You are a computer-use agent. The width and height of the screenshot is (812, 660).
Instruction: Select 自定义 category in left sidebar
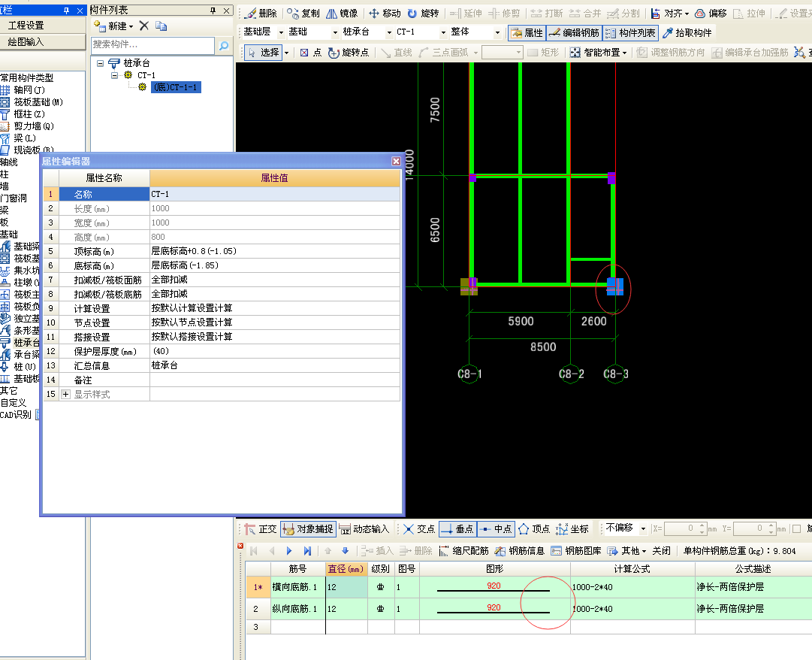coord(14,402)
